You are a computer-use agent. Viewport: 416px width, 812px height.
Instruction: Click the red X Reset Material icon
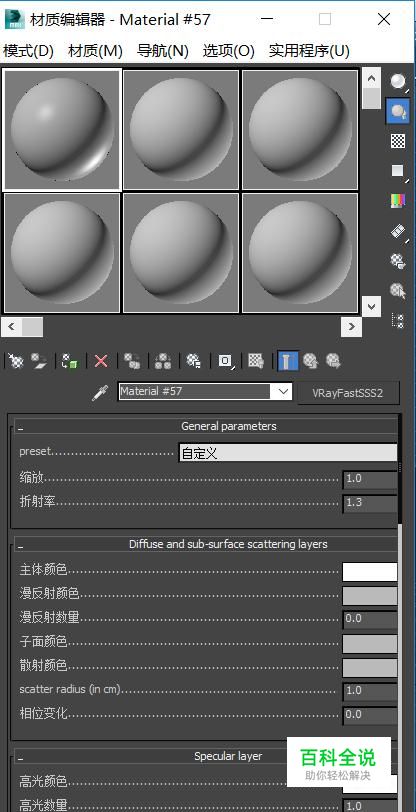(101, 360)
